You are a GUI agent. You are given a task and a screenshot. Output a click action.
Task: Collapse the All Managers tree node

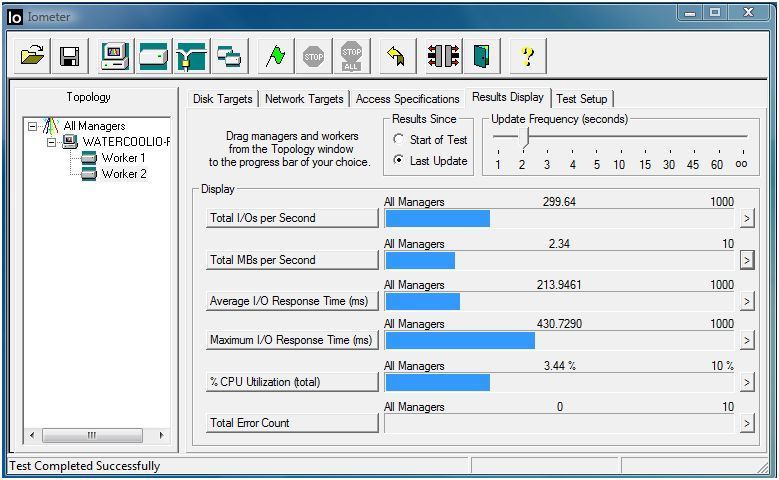pos(32,126)
